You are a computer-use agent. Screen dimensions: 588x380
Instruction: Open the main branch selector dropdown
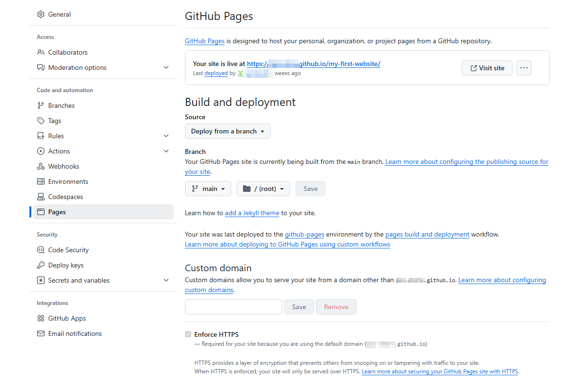[208, 189]
